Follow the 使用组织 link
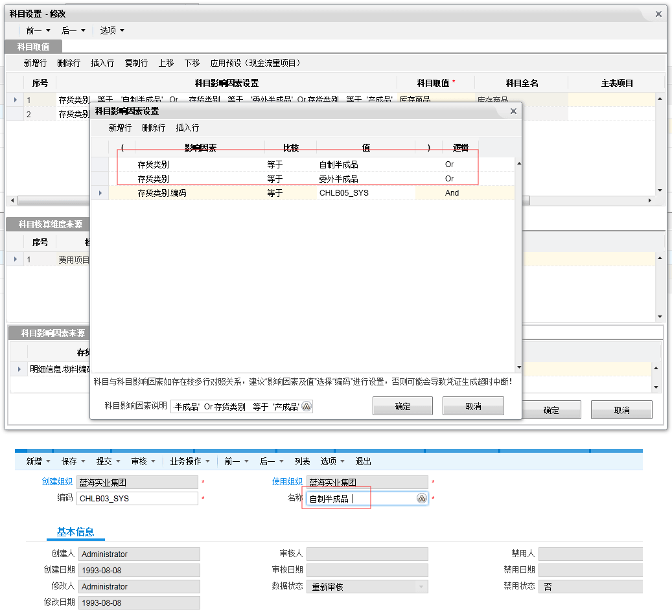Screen dimensions: 672x616 tap(287, 482)
